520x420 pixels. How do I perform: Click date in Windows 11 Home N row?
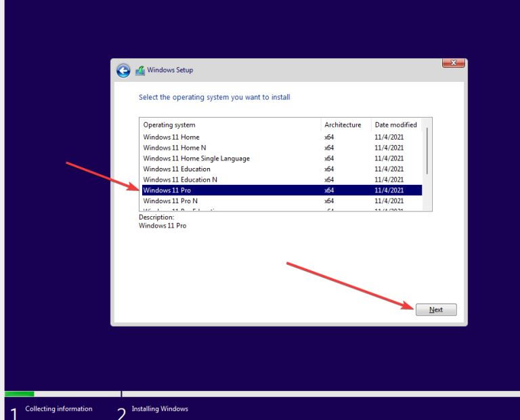389,148
